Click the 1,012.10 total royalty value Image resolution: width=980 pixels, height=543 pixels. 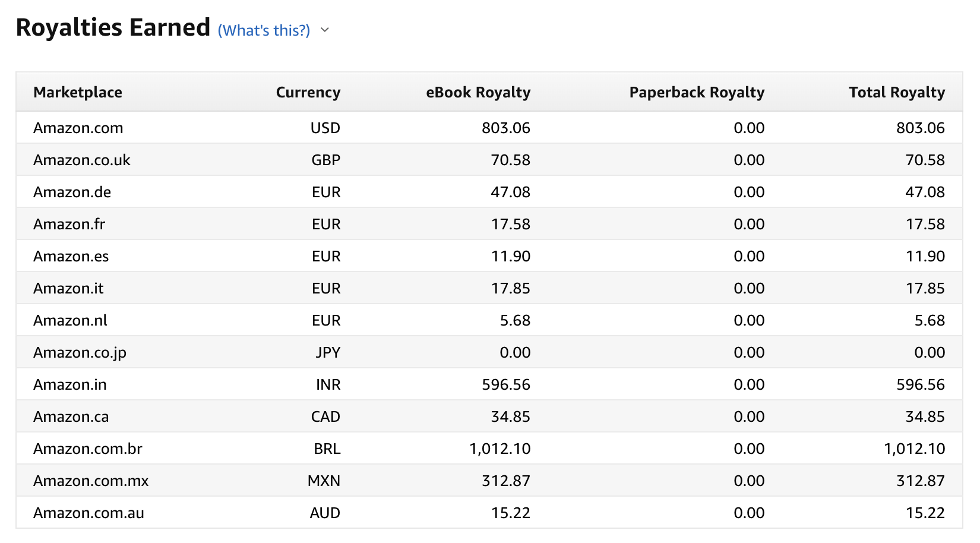click(x=914, y=449)
